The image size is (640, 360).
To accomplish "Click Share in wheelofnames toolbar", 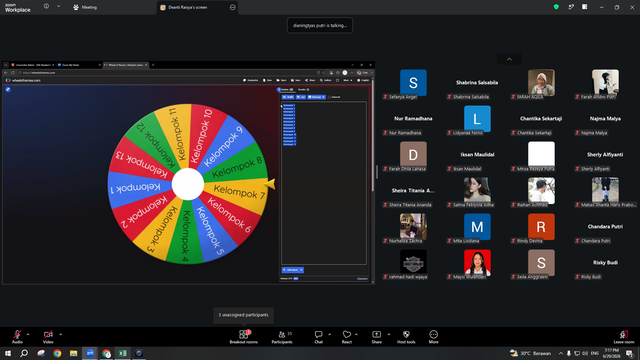I will [x=310, y=80].
